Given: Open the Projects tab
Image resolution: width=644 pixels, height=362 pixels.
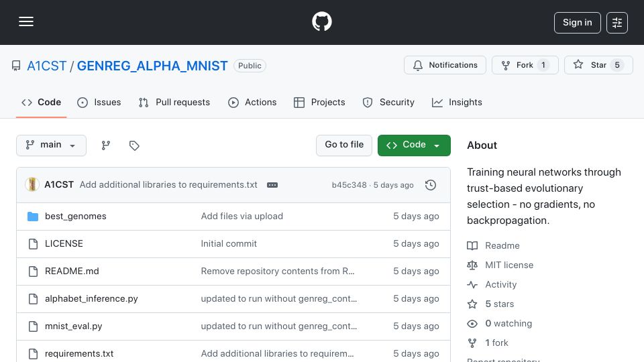Looking at the screenshot, I should (319, 102).
